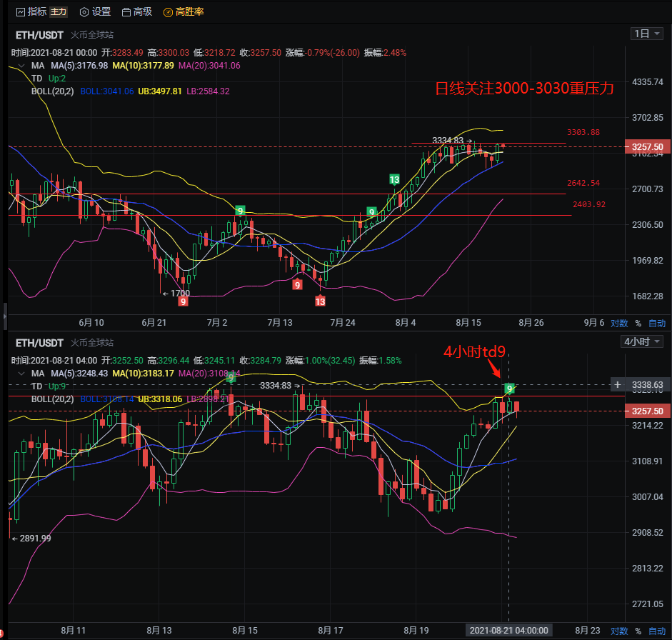Screen dimensions: 672x640
Task: Open the 指标 indicators menu
Action: click(x=30, y=12)
